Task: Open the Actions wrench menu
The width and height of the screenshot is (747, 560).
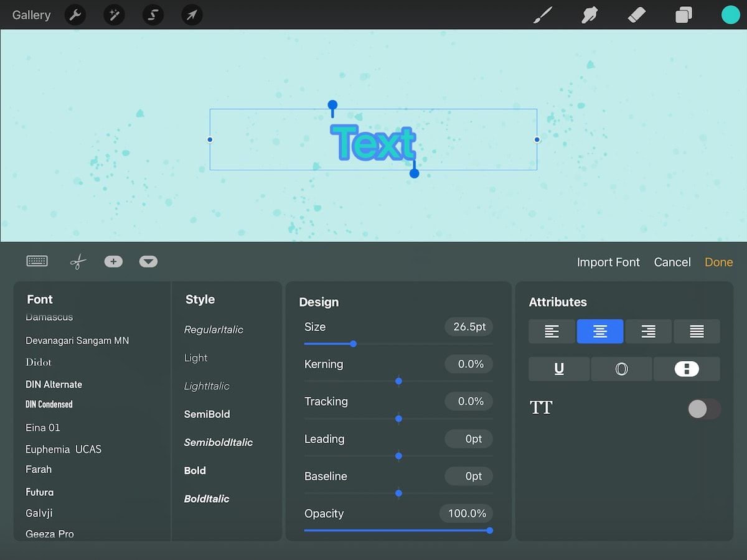Action: coord(75,14)
